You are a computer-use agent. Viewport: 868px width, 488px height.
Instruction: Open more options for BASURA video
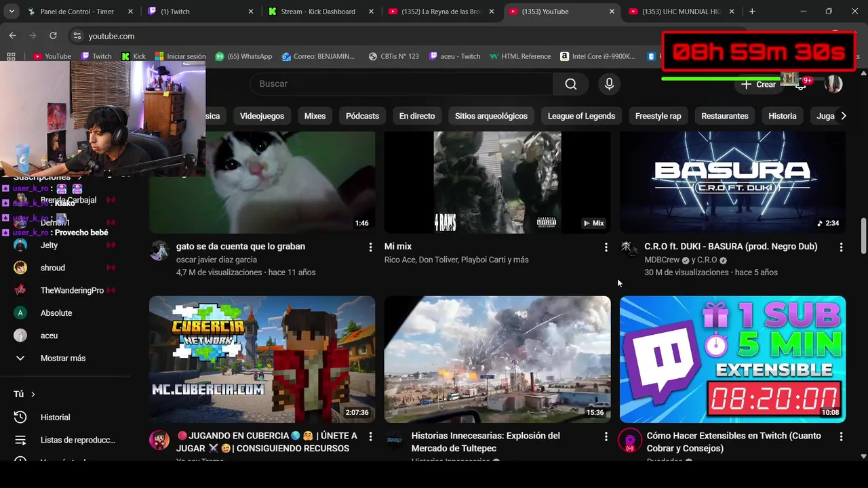tap(841, 247)
